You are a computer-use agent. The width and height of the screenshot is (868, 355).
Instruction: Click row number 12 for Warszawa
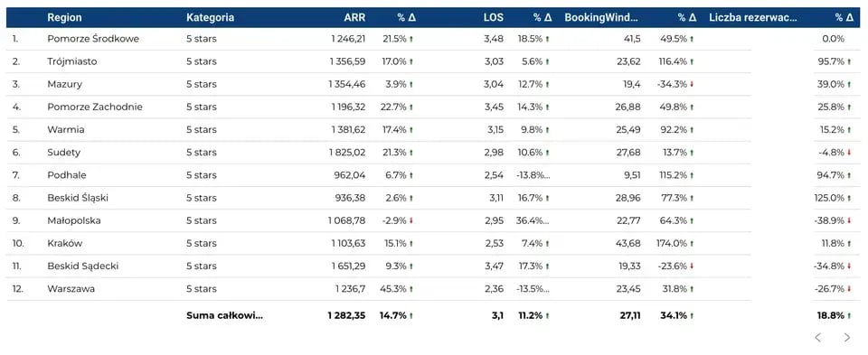pos(18,289)
